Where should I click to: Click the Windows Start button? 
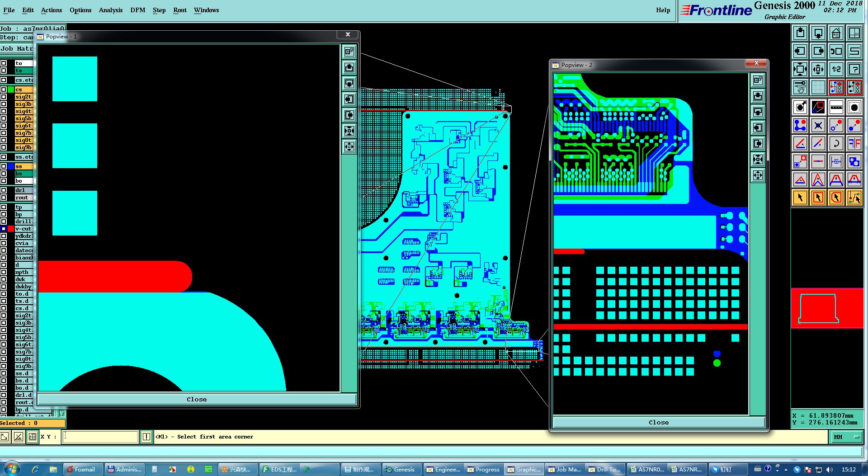click(x=12, y=469)
